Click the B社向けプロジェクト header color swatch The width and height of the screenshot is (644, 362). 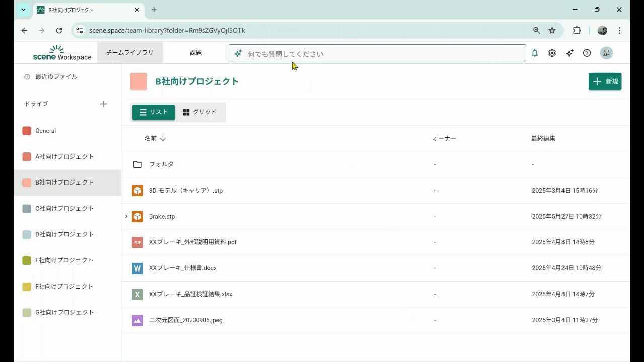(138, 81)
